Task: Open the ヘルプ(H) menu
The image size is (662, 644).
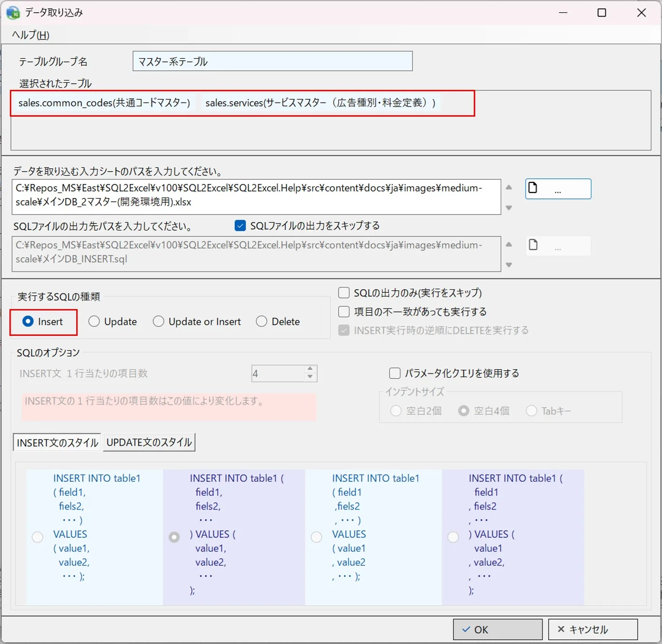Action: [x=31, y=35]
